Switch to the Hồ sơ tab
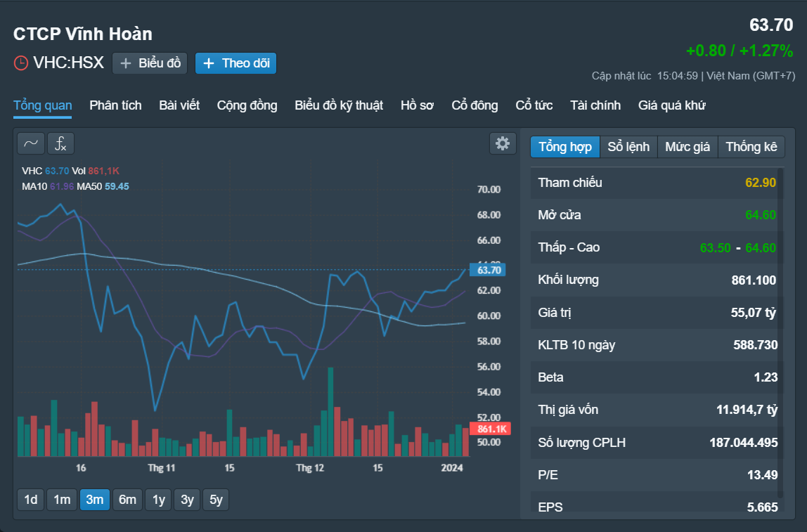The image size is (807, 532). click(x=418, y=105)
